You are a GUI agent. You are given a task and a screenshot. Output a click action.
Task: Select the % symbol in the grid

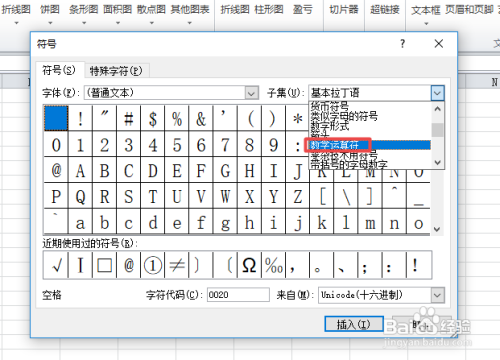coord(177,119)
